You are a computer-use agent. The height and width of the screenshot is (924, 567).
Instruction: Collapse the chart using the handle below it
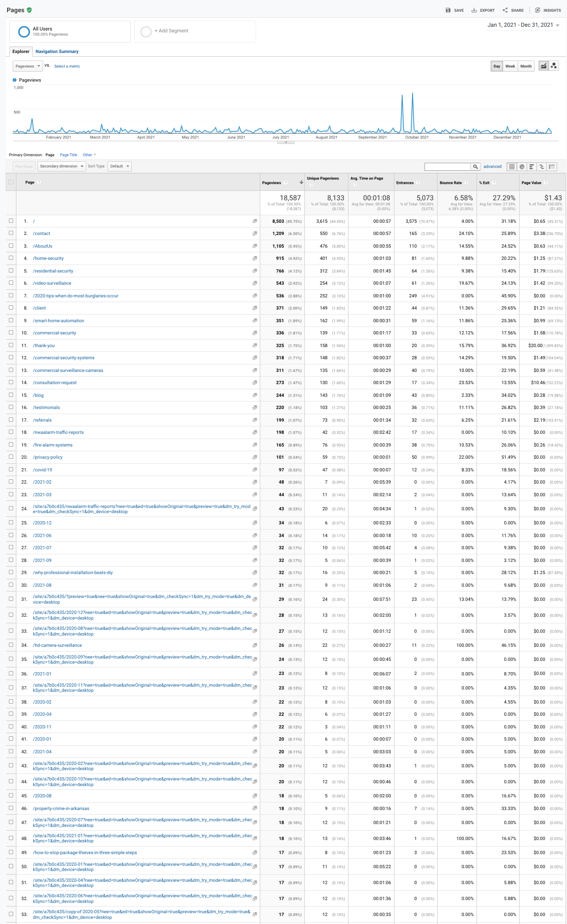(x=286, y=142)
